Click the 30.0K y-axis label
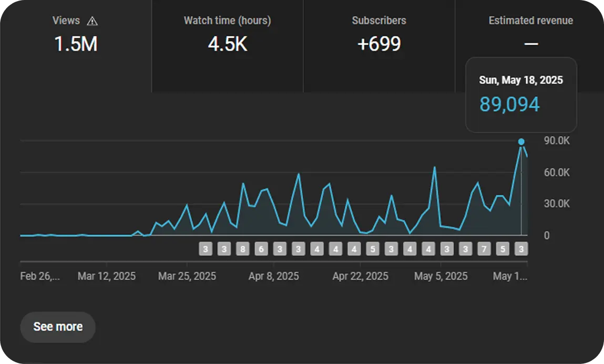The height and width of the screenshot is (364, 604). (557, 204)
